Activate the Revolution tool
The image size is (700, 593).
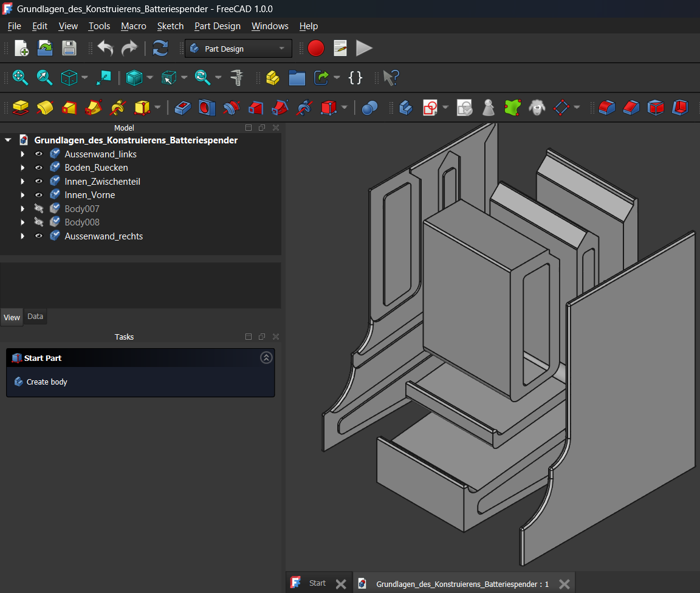click(x=44, y=108)
